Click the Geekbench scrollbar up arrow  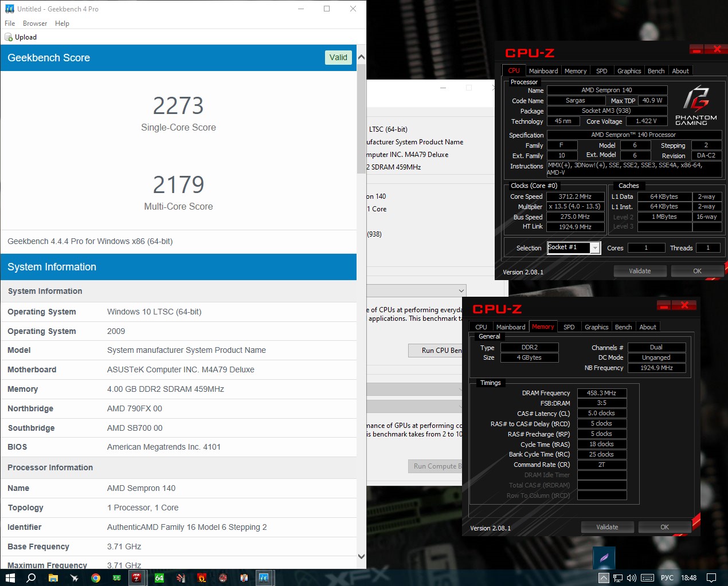pyautogui.click(x=361, y=57)
